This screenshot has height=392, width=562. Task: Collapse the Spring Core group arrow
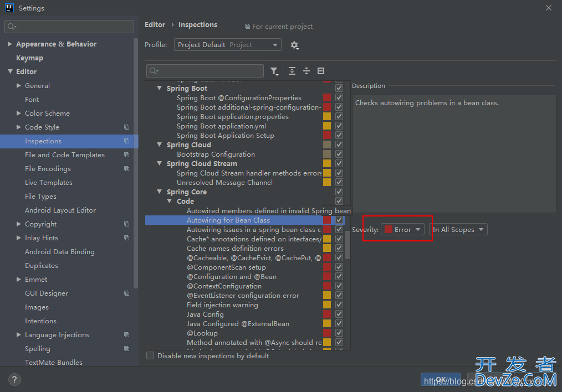tap(160, 192)
